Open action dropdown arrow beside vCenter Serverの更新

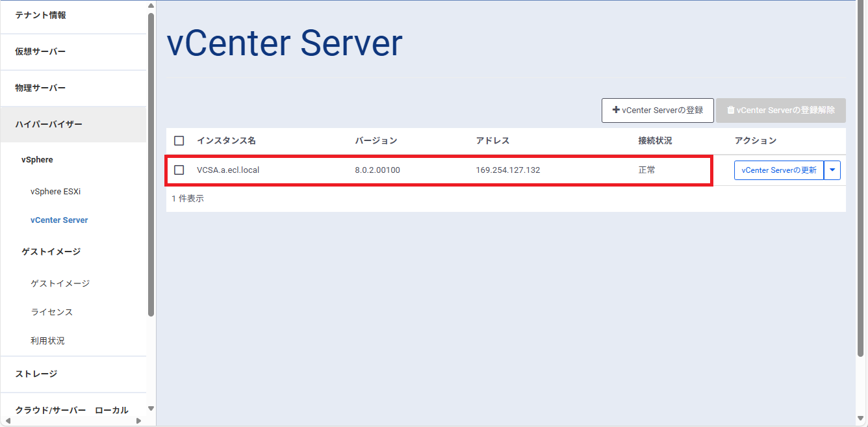click(832, 170)
